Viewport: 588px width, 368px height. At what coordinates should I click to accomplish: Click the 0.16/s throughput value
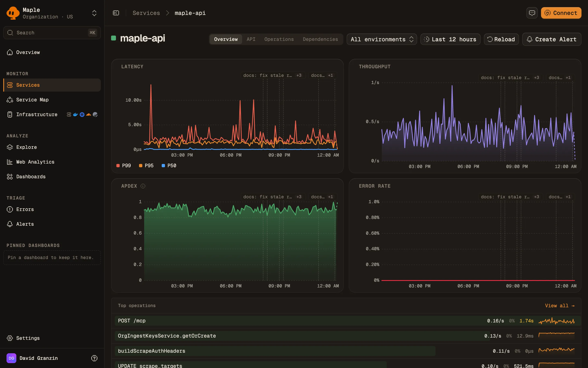[496, 321]
